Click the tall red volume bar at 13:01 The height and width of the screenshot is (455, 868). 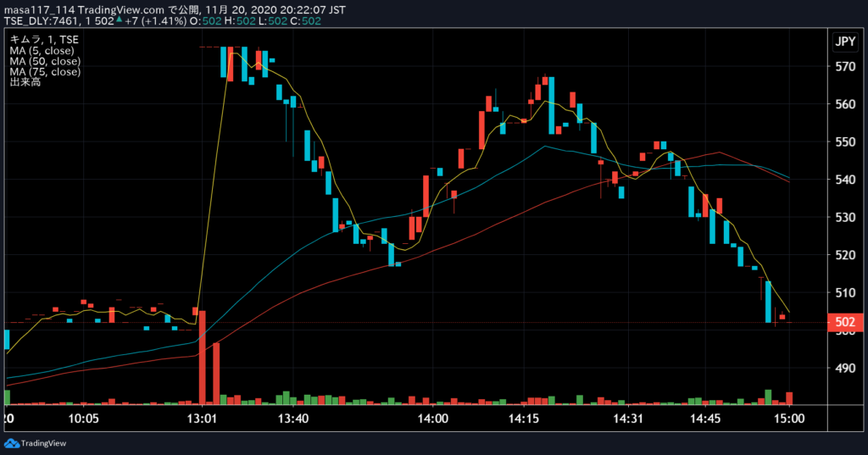point(202,358)
